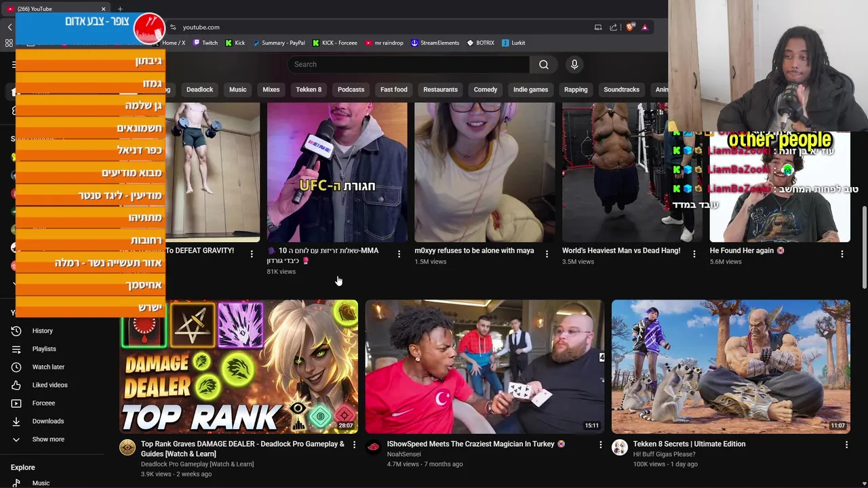Open Tekken 8 Secrets Ultimate Edition title
868x488 pixels.
tap(689, 444)
